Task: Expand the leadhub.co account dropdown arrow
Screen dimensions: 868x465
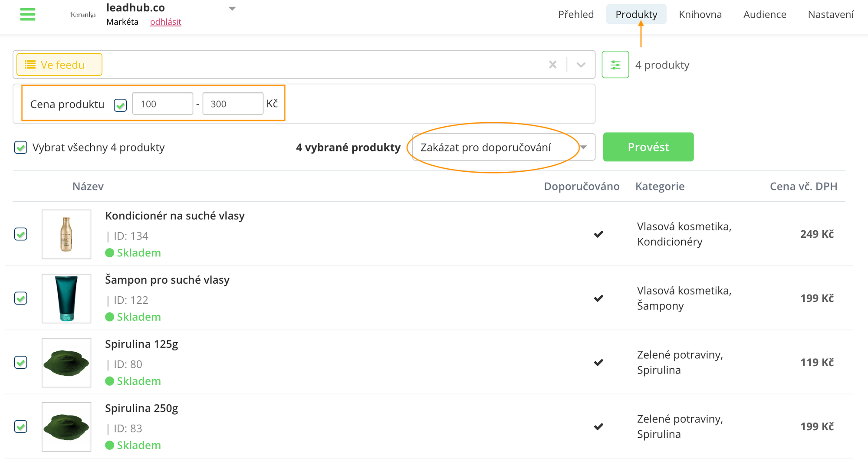Action: (x=232, y=9)
